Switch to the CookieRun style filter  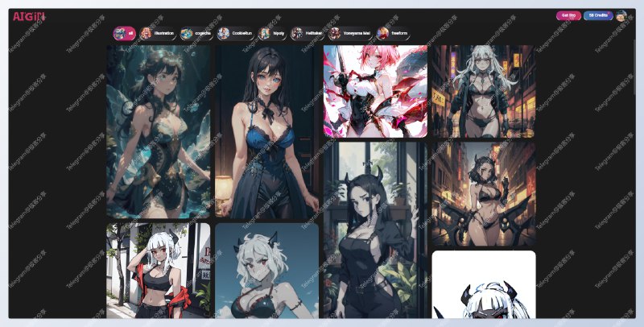[235, 33]
